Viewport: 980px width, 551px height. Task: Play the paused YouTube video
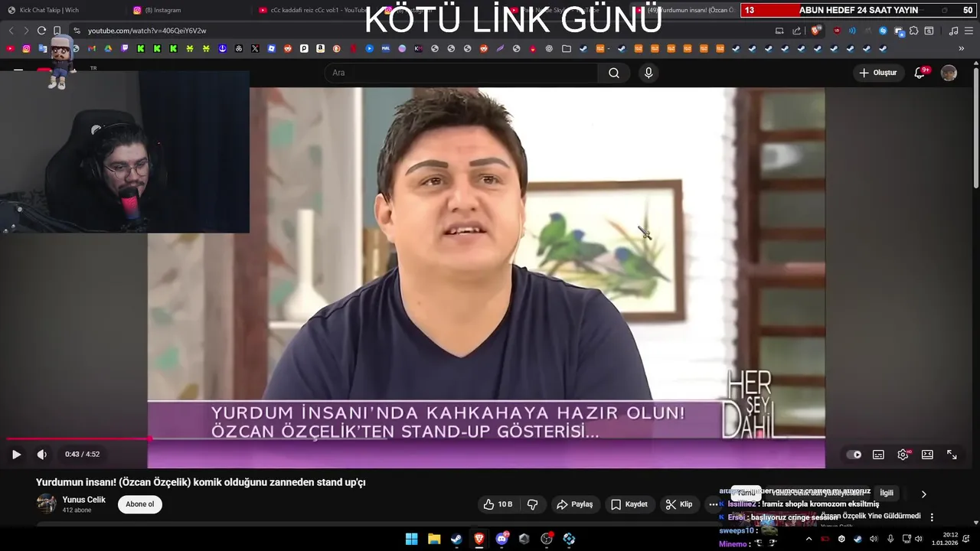16,455
